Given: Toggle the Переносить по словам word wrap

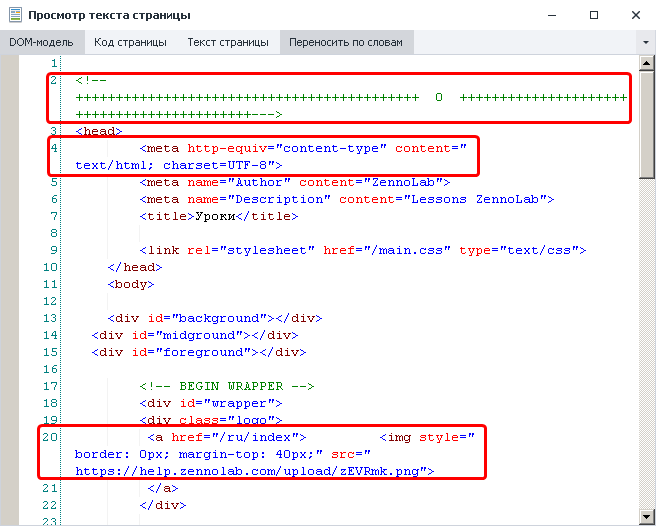Looking at the screenshot, I should pos(347,43).
